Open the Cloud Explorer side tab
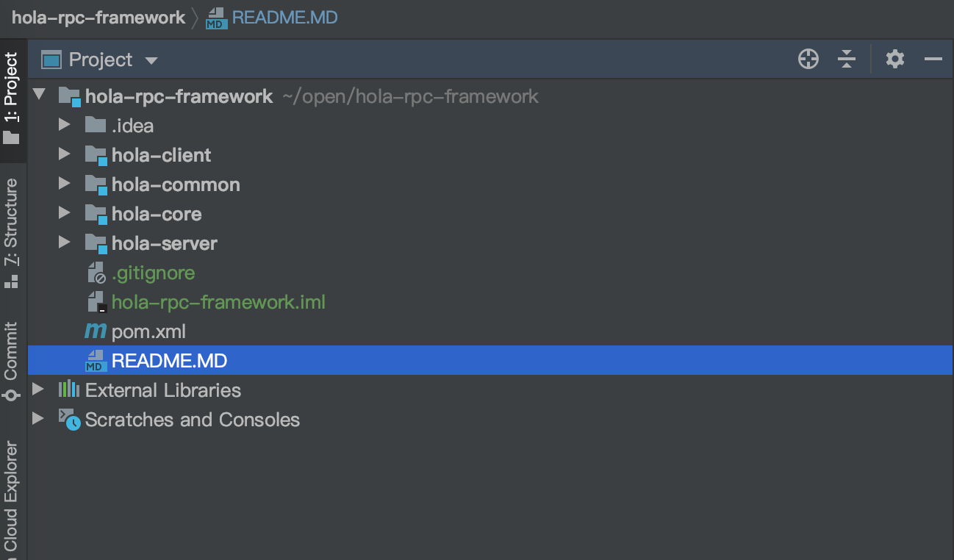This screenshot has width=954, height=560. tap(11, 496)
